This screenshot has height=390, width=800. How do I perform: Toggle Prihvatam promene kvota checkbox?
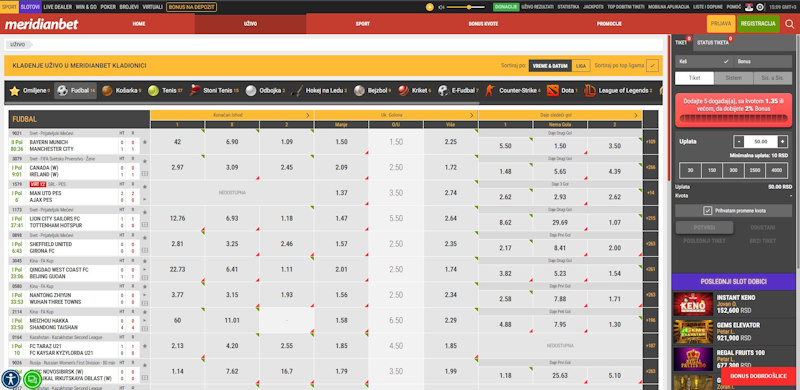[707, 210]
